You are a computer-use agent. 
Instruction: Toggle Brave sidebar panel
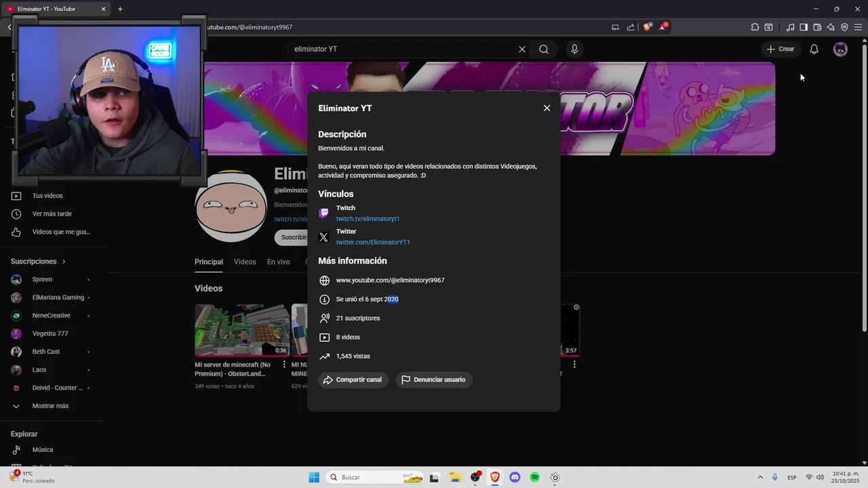(804, 27)
